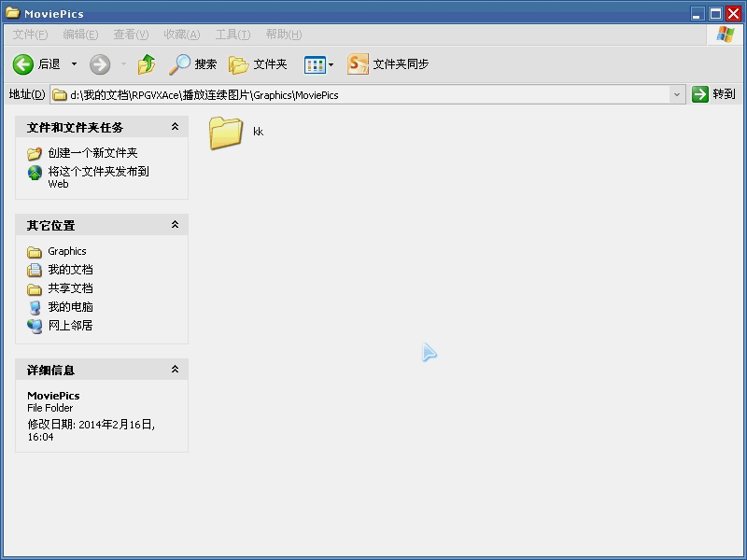The width and height of the screenshot is (747, 560).
Task: Collapse the Details (详细信息) panel
Action: click(x=175, y=369)
